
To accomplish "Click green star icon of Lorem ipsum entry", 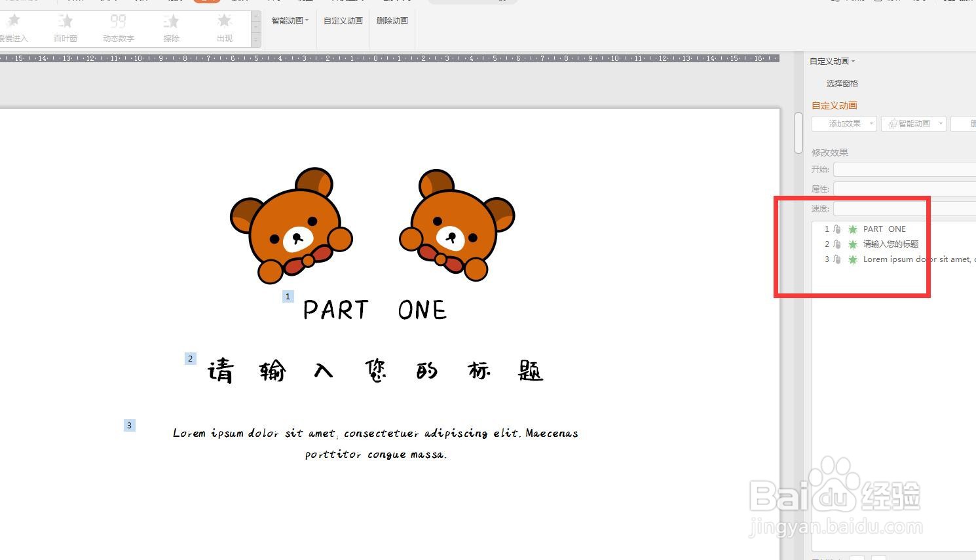I will click(x=853, y=259).
